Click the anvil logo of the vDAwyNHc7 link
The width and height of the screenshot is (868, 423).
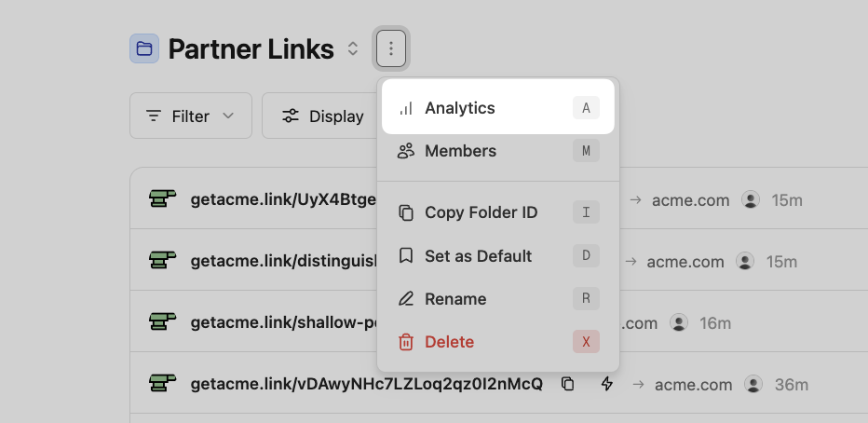click(x=163, y=383)
